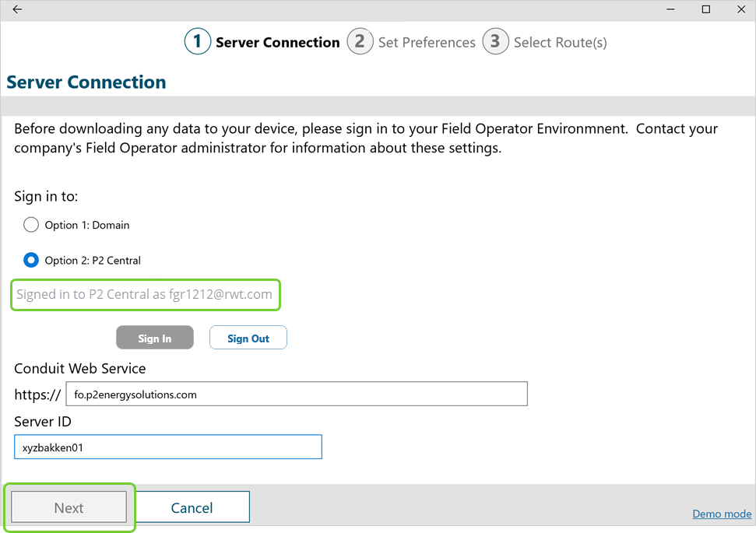Minimize the setup window
Screen dimensions: 756x533
pos(670,9)
